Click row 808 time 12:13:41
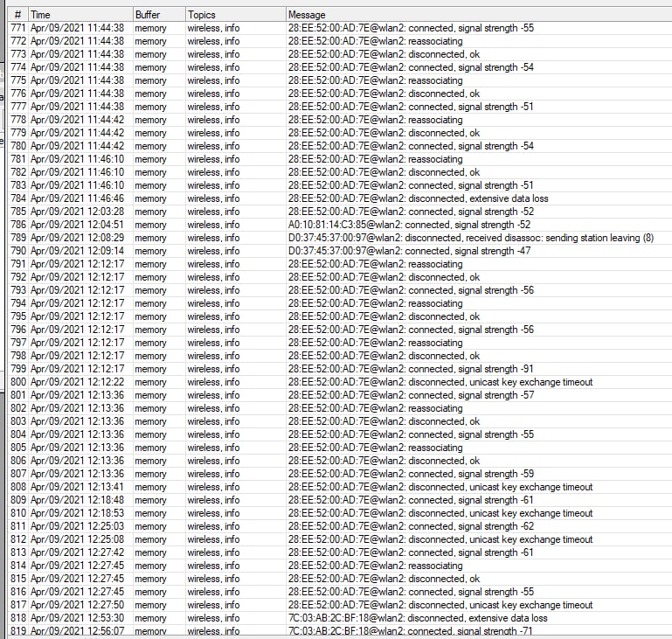 pyautogui.click(x=77, y=487)
